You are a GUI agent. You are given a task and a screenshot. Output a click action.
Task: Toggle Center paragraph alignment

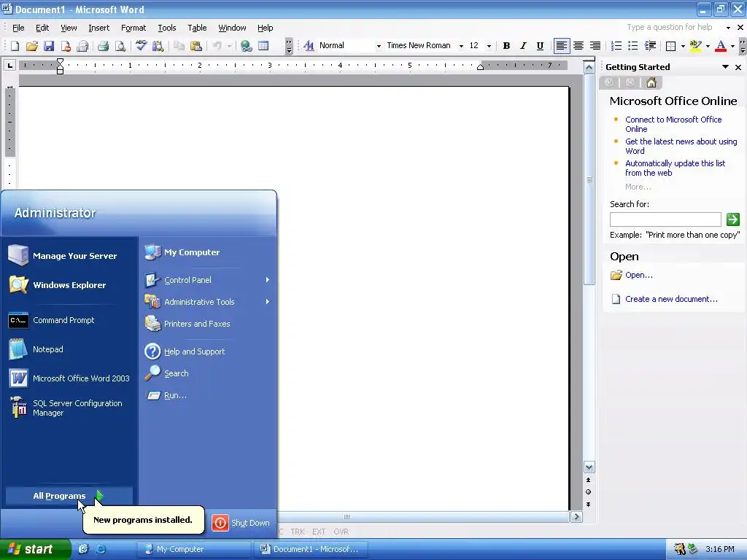[578, 46]
